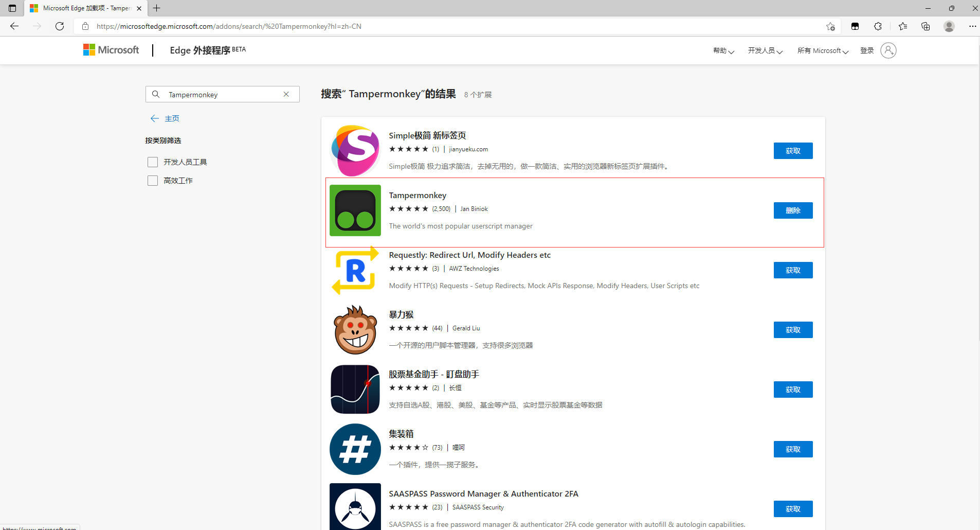Open the 集装箱 title link
980x530 pixels.
tap(401, 434)
